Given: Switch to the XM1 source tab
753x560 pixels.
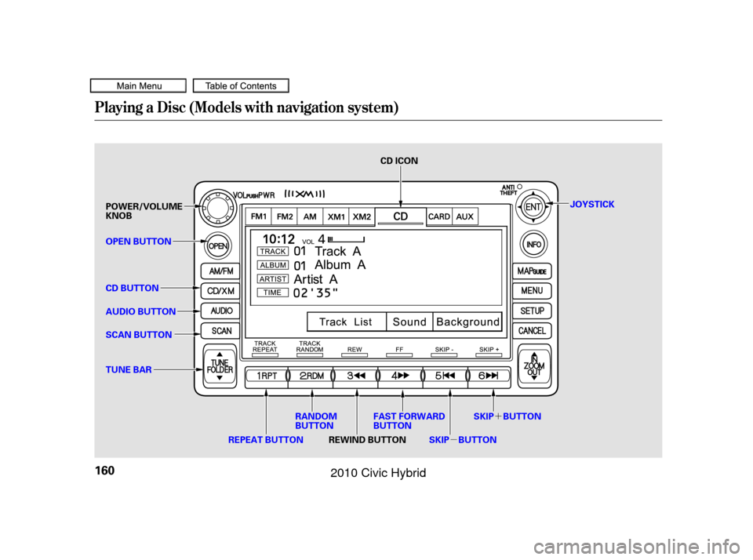Looking at the screenshot, I should [x=336, y=216].
